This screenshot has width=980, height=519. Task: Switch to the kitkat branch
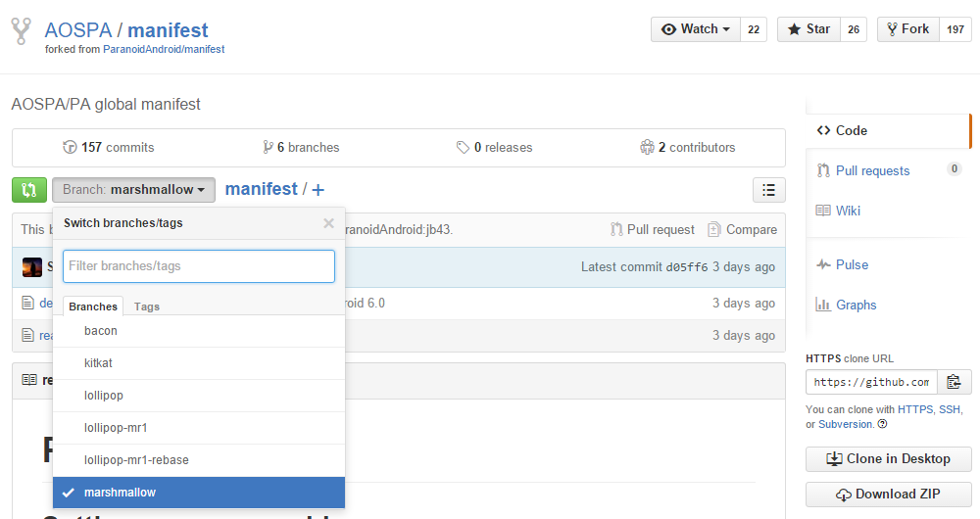pos(98,363)
